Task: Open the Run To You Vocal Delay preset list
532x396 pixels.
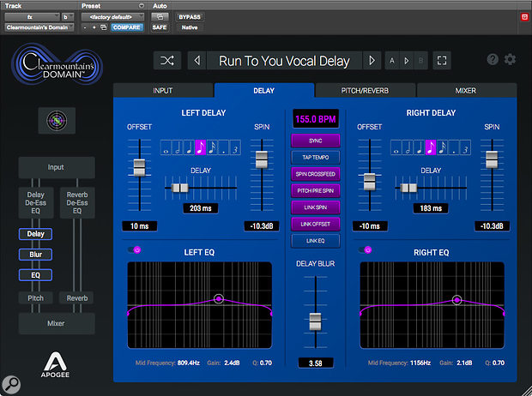Action: point(284,61)
